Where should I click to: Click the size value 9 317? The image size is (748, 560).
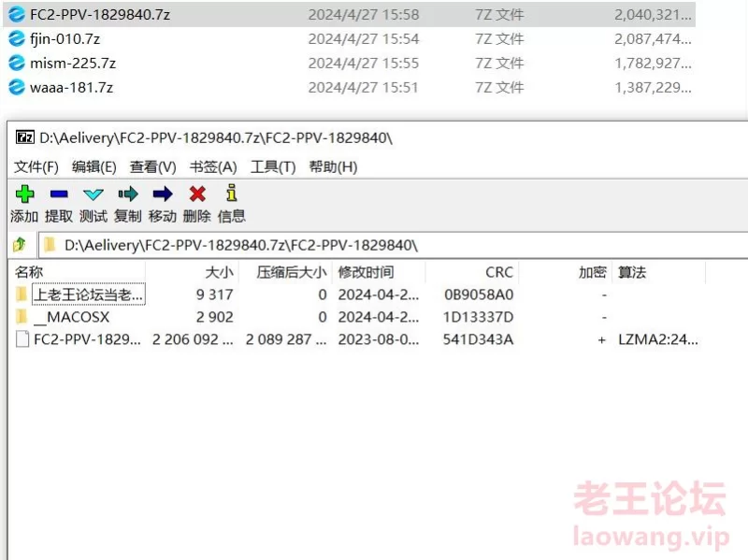(x=215, y=294)
